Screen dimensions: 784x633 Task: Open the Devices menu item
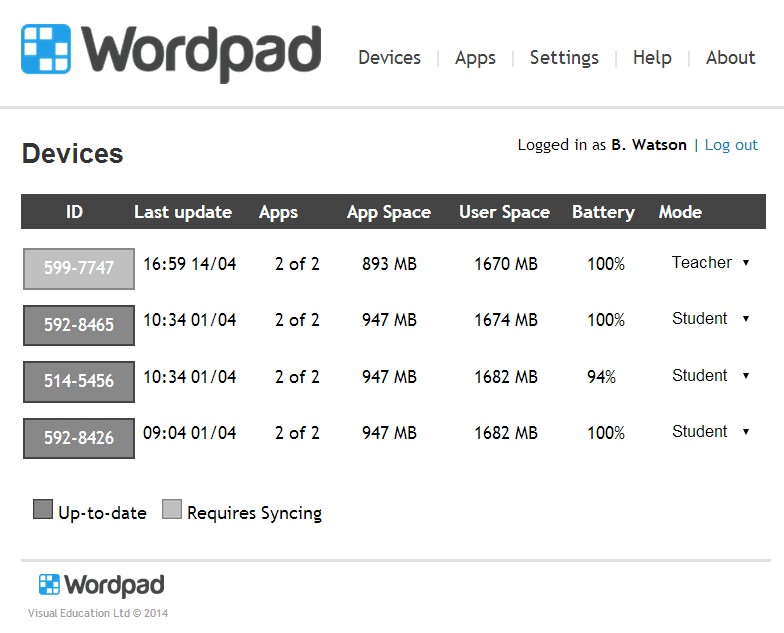[x=390, y=58]
